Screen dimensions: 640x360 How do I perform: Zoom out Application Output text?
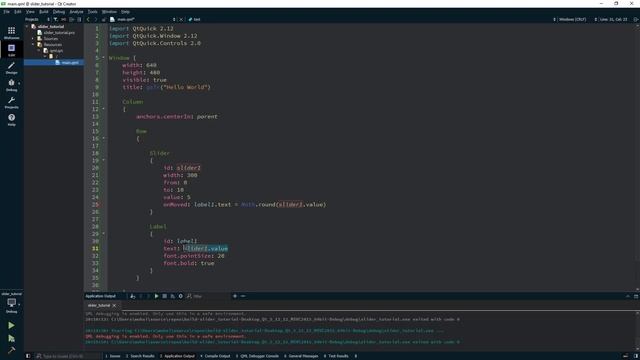point(243,296)
